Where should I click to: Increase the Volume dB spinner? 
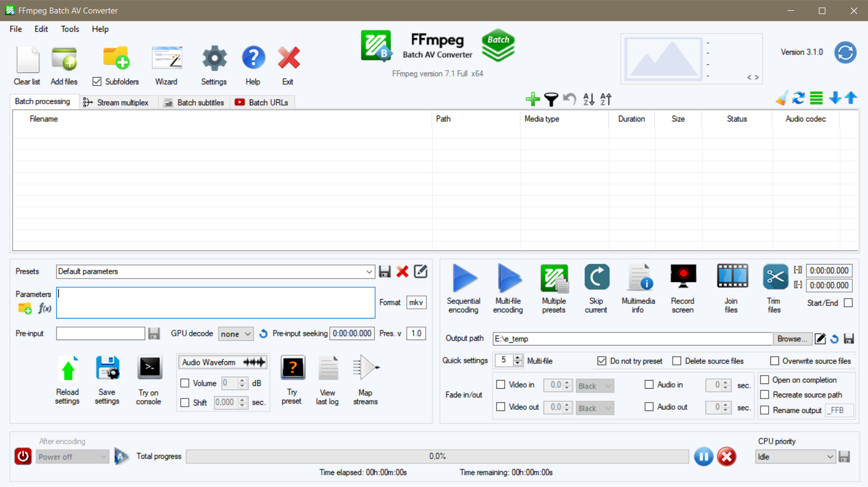pyautogui.click(x=242, y=381)
